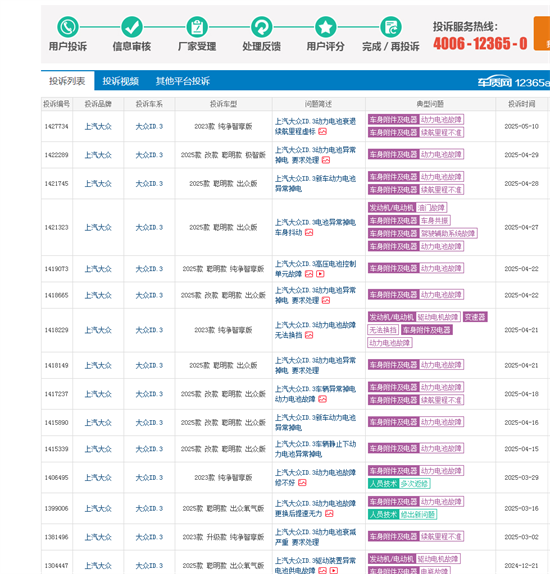550x574 pixels.
Task: Click 无法换挡 tag in row 1418229
Action: (383, 330)
